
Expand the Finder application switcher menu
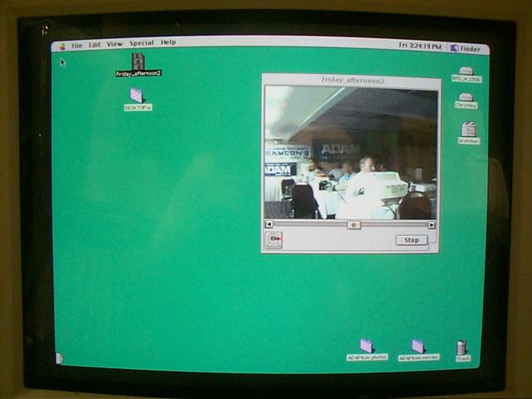coord(467,48)
